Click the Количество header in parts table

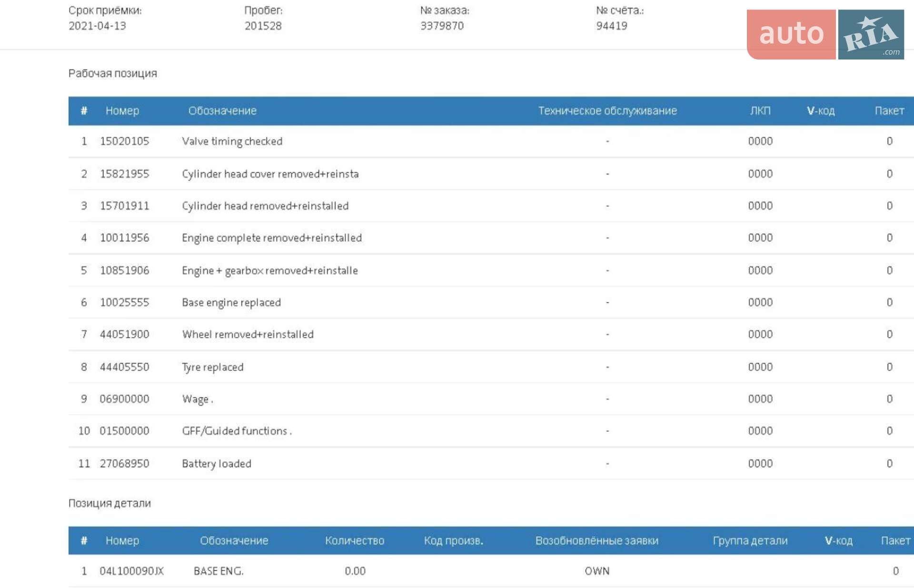pyautogui.click(x=355, y=541)
